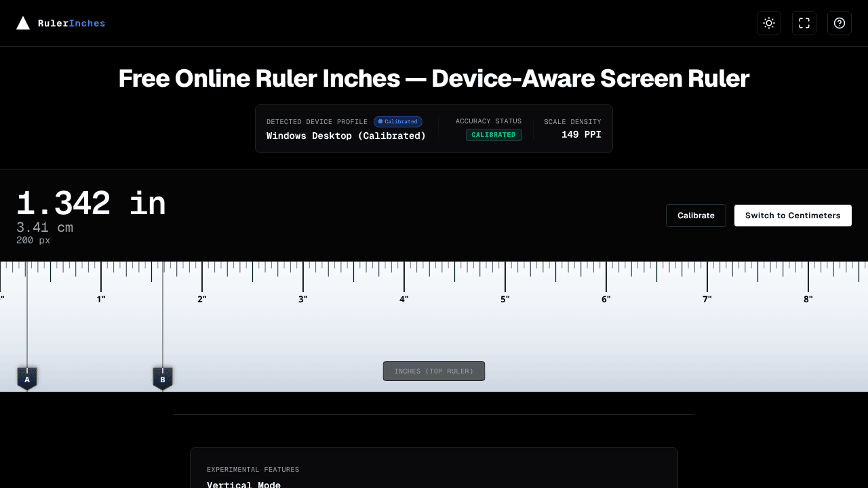Click the 1.342 in measurement readout
Screen dimensions: 868x488
[x=91, y=203]
